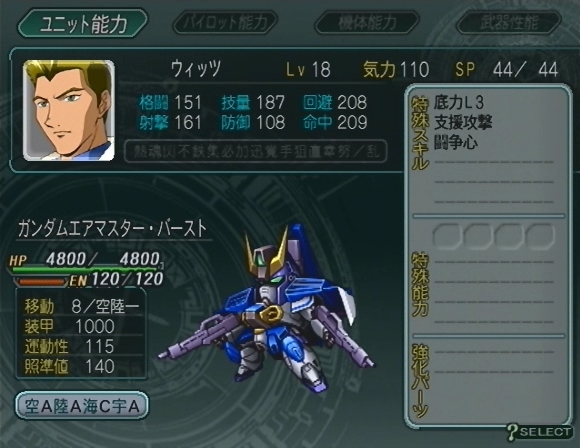580x448 pixels.
Task: Select the fourth empty special ability slot
Action: tap(540, 235)
